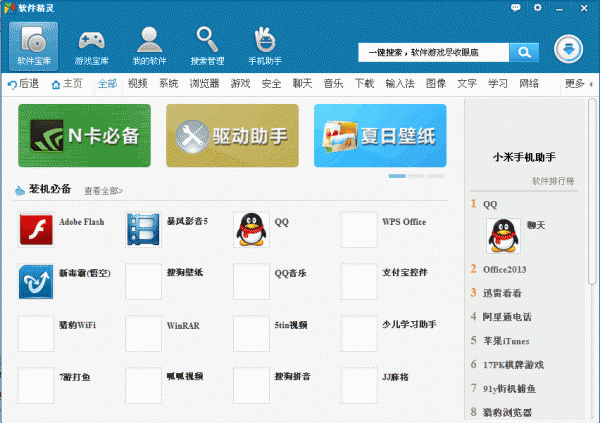This screenshot has width=600, height=423.
Task: Click the banner carousel page indicator
Action: [x=416, y=176]
